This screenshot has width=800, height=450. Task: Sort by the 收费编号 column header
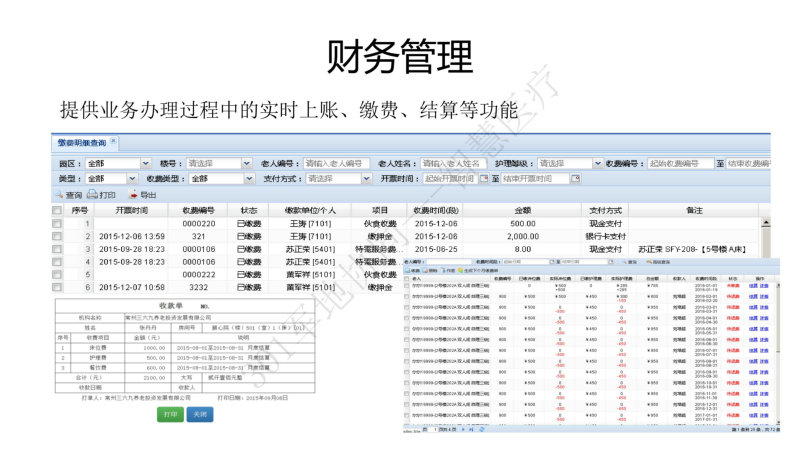[x=198, y=210]
